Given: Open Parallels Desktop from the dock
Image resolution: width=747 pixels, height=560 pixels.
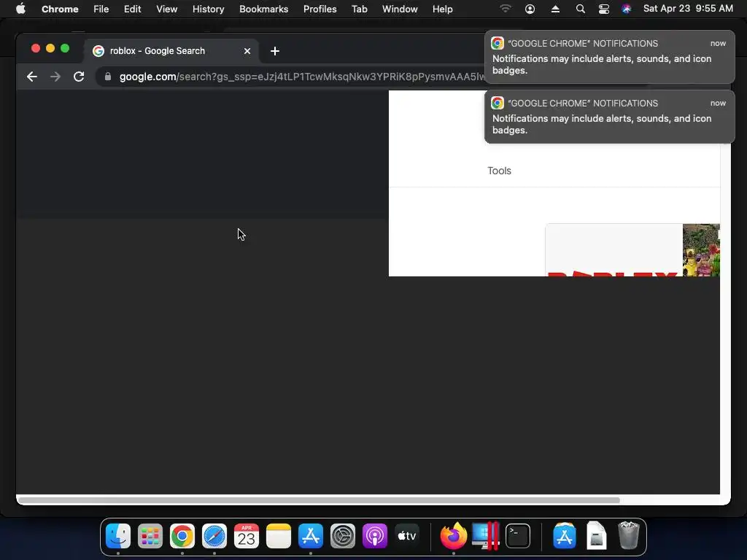Looking at the screenshot, I should (485, 536).
